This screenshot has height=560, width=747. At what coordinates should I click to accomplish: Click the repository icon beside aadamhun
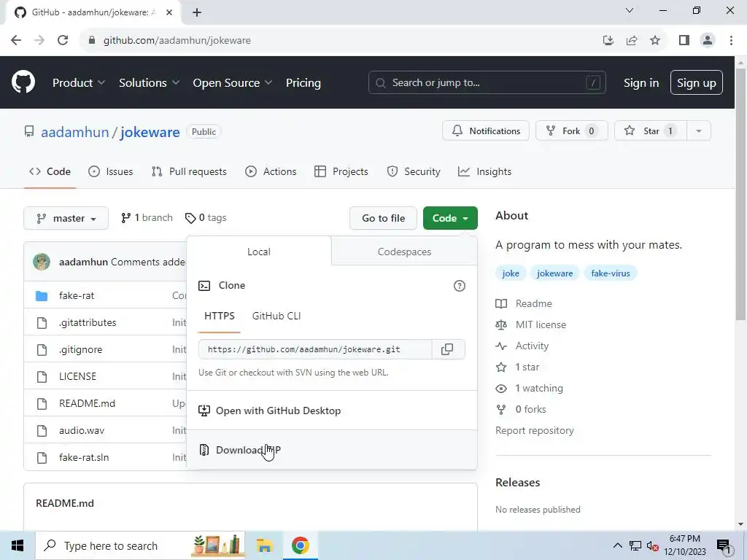tap(29, 131)
